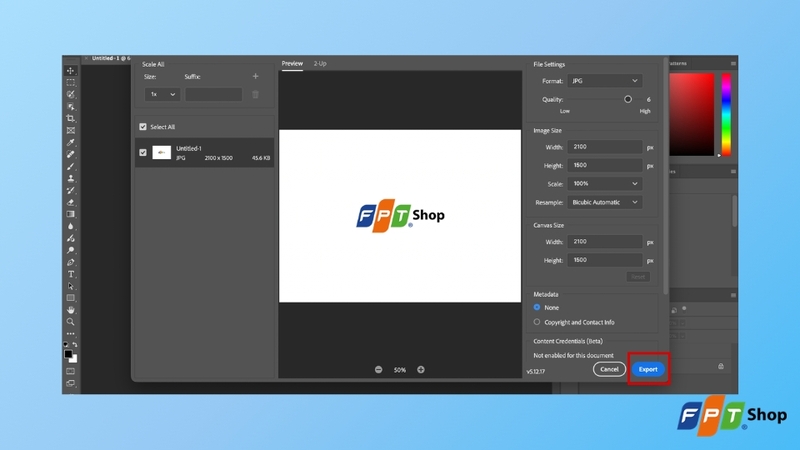Click the Image Size Width field

[605, 147]
